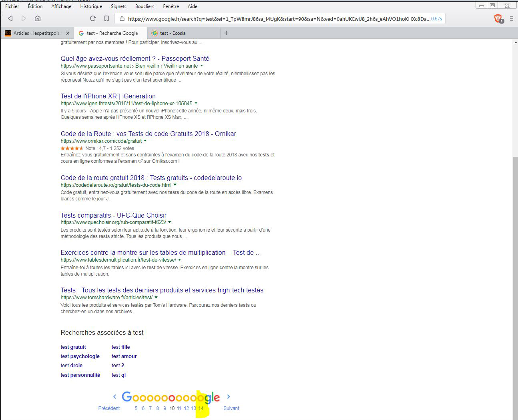Click the related search test amour
Viewport: 518px width, 420px height.
(x=124, y=356)
